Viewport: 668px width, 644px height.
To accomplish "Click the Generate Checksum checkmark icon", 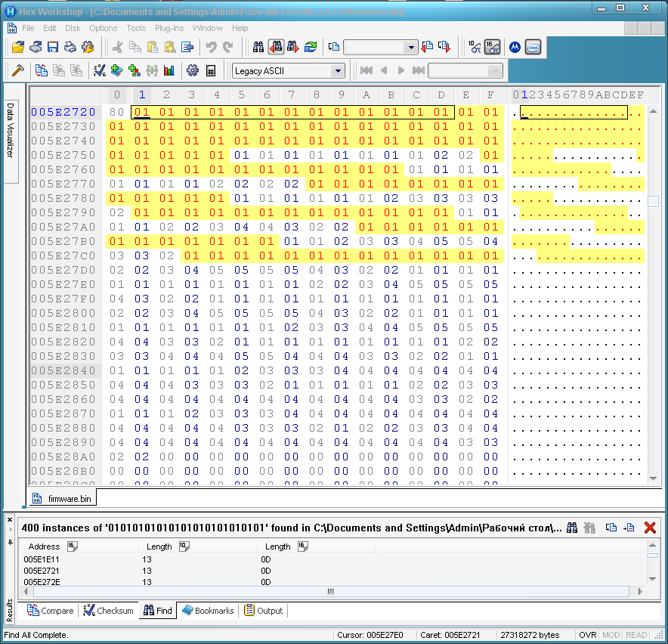I will pos(99,70).
